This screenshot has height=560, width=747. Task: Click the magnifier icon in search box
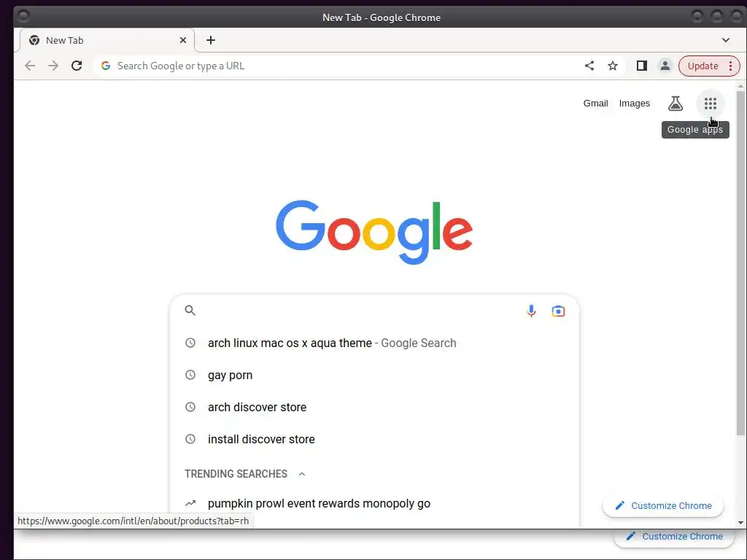point(190,311)
